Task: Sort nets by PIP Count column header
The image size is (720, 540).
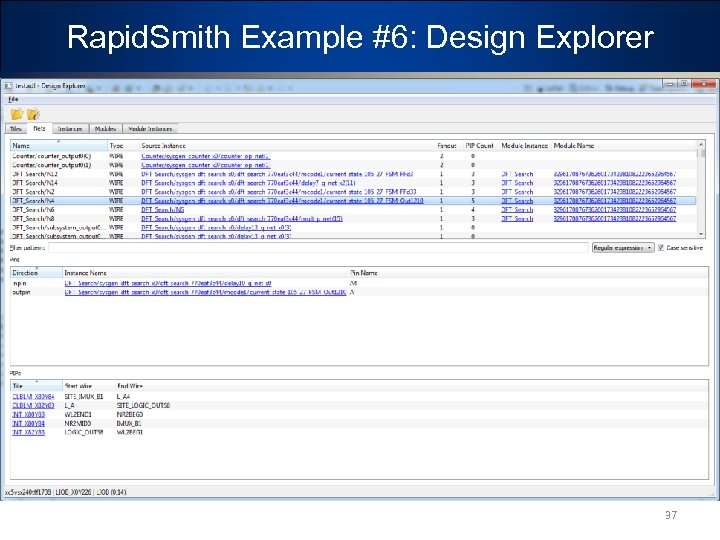Action: (479, 146)
